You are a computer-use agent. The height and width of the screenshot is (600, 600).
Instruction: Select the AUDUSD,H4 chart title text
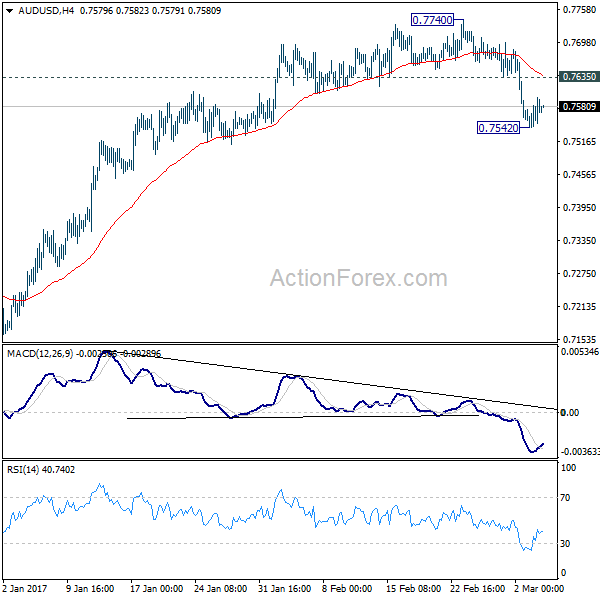tap(46, 11)
